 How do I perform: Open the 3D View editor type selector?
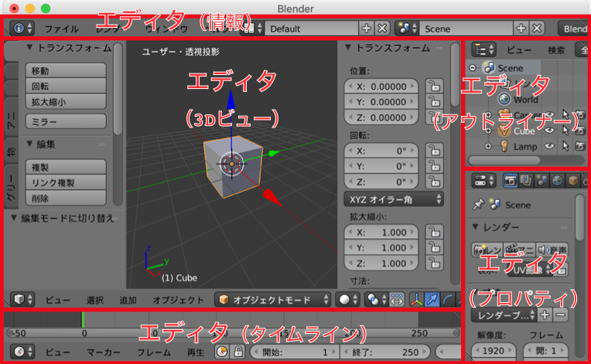tap(22, 300)
